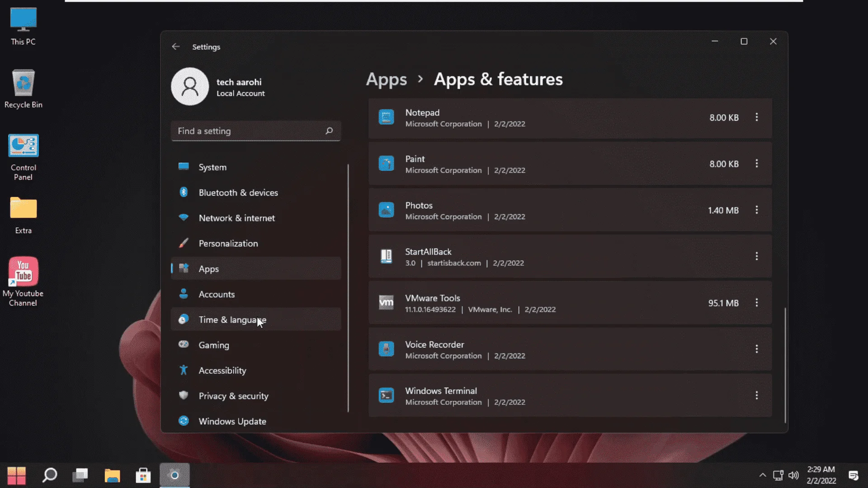The image size is (868, 488).
Task: Select the Extra folder on the desktop
Action: coord(23,215)
